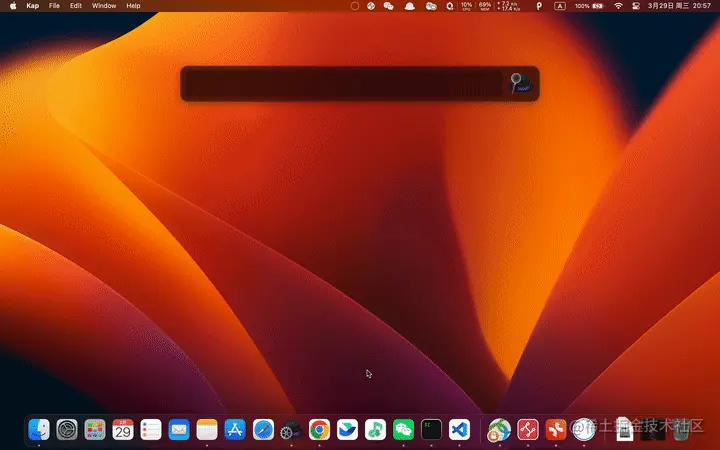Open the Edit menu
Viewport: 720px width, 450px height.
(76, 6)
